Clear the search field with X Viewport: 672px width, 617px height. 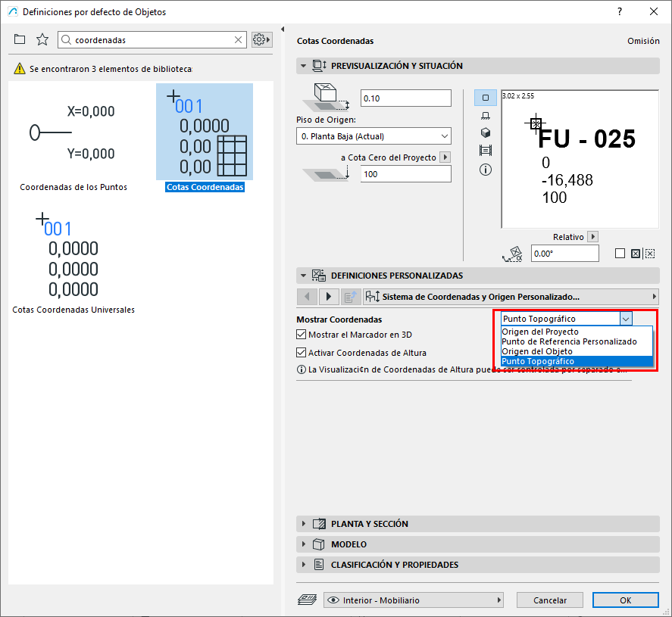(x=239, y=40)
